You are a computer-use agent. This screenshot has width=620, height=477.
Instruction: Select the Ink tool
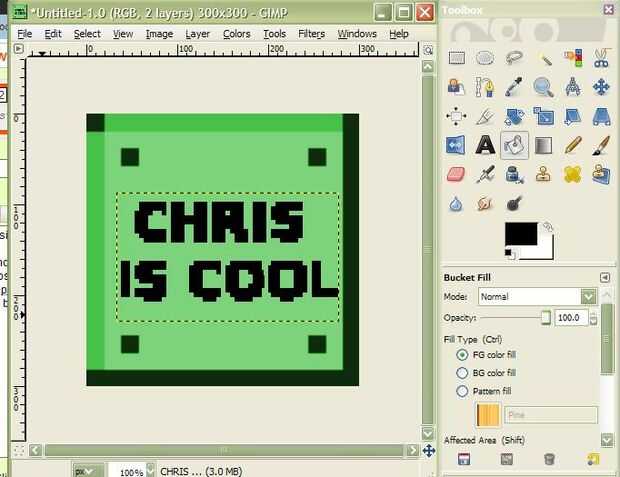514,174
